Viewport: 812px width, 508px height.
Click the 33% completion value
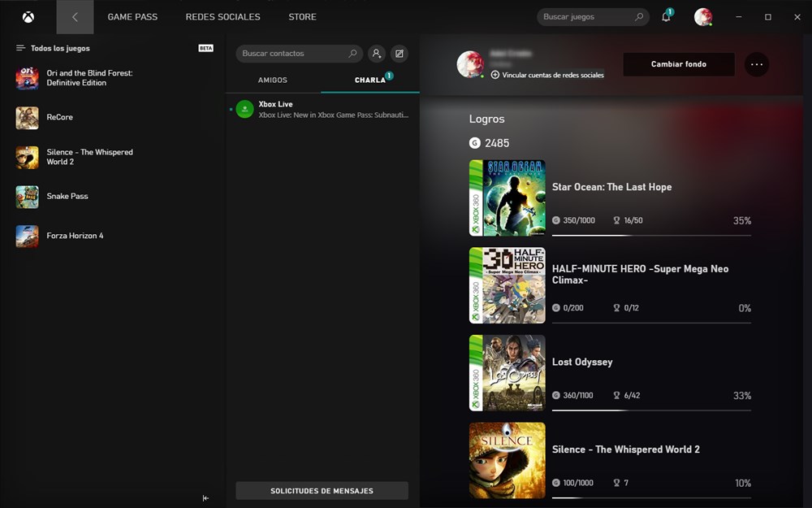(742, 396)
